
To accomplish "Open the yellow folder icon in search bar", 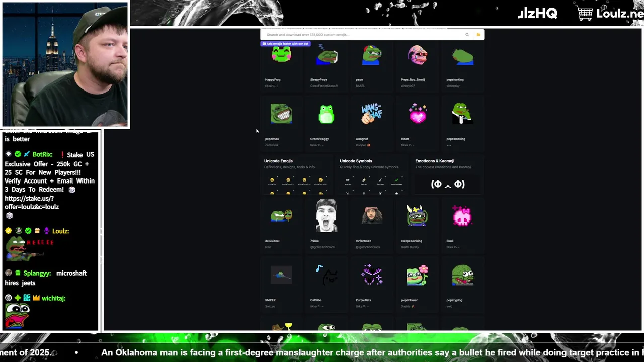I will [x=478, y=35].
